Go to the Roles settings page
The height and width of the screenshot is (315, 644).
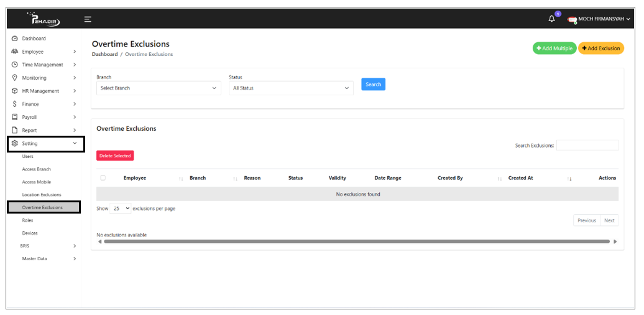pos(28,220)
